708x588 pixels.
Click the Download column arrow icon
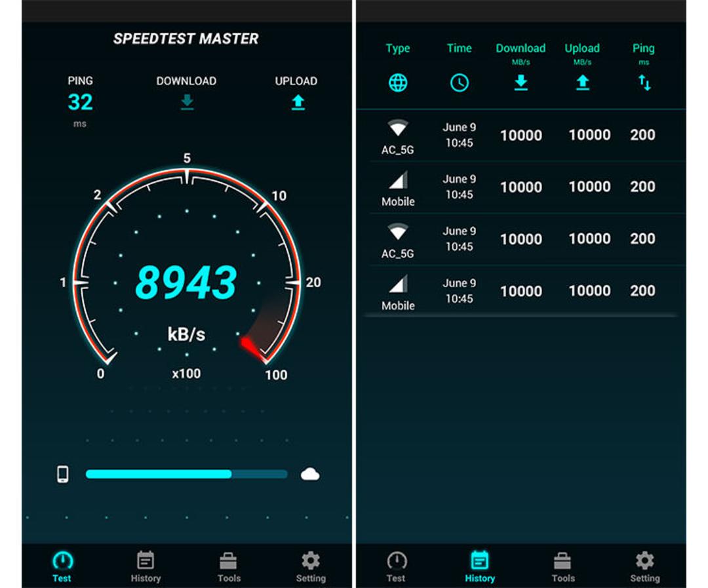(521, 83)
